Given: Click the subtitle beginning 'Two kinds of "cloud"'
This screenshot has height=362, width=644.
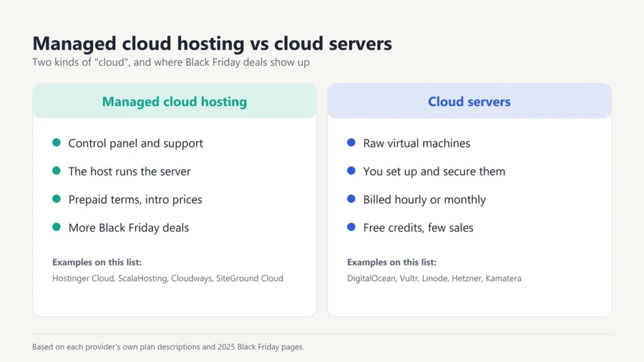Looking at the screenshot, I should click(x=171, y=62).
